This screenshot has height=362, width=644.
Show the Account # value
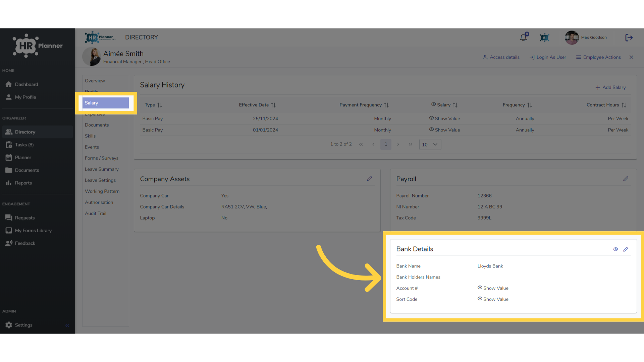493,288
